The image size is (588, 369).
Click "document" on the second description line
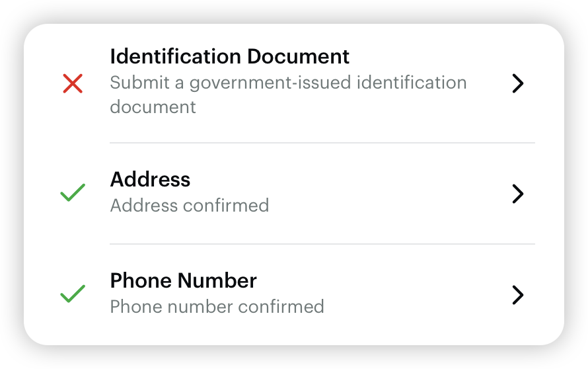(x=153, y=106)
